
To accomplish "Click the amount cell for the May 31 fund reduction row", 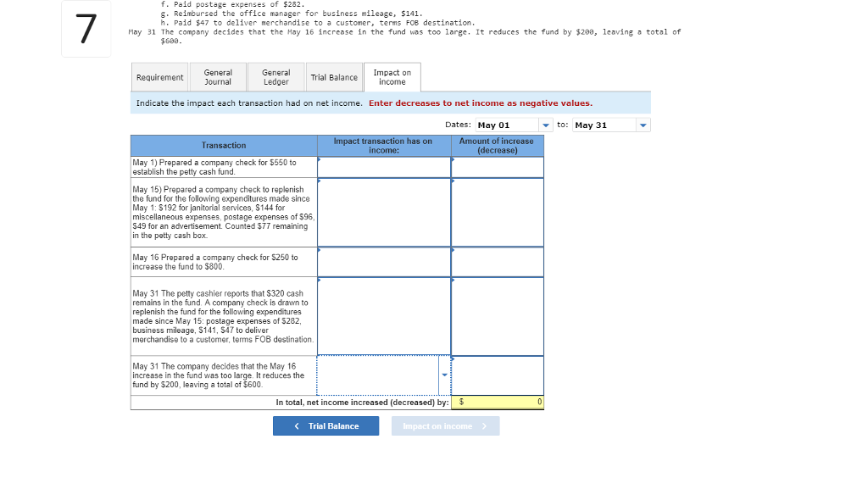I will pos(497,374).
